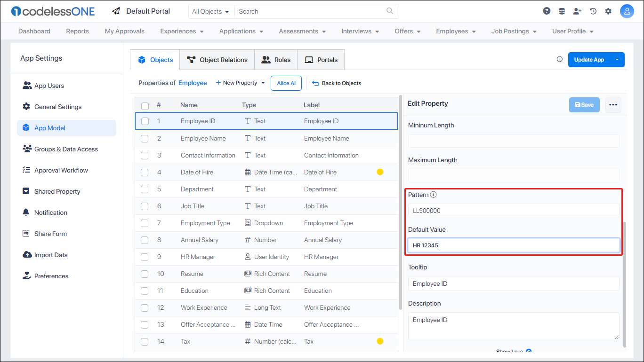Click the add user icon
Image resolution: width=644 pixels, height=362 pixels.
[577, 11]
